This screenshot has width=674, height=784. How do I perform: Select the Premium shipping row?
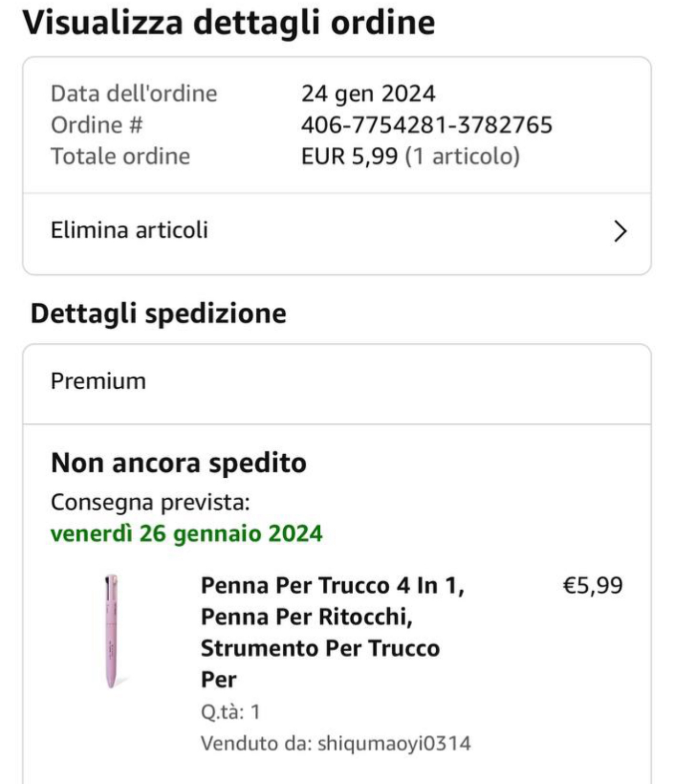coord(98,382)
